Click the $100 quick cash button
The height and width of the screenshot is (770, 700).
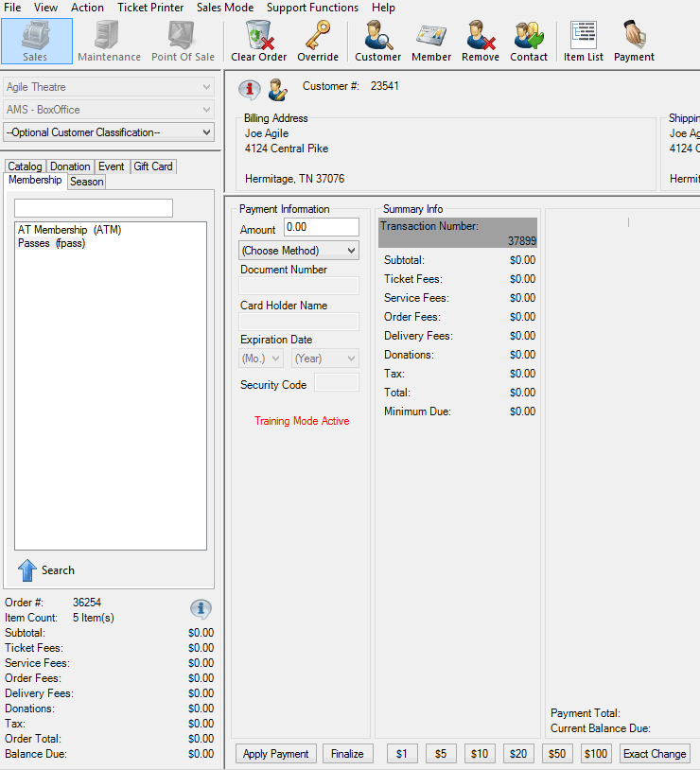pyautogui.click(x=595, y=754)
